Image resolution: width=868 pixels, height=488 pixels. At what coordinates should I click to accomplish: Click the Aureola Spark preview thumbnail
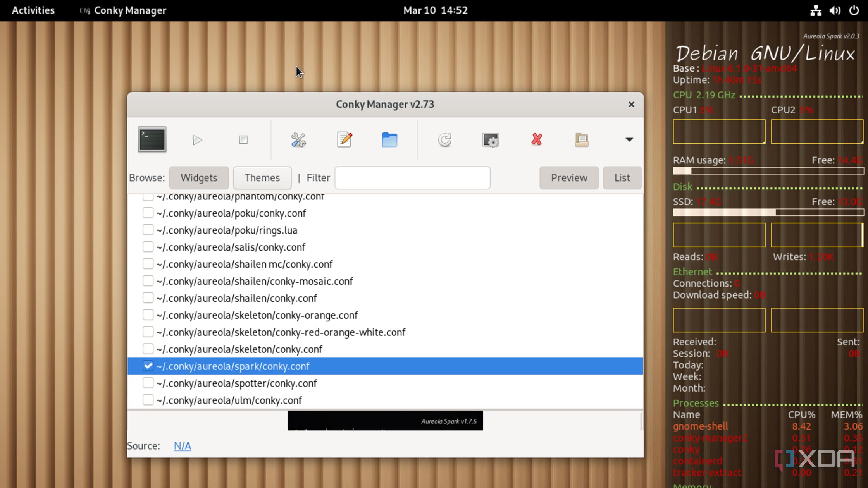pos(385,421)
